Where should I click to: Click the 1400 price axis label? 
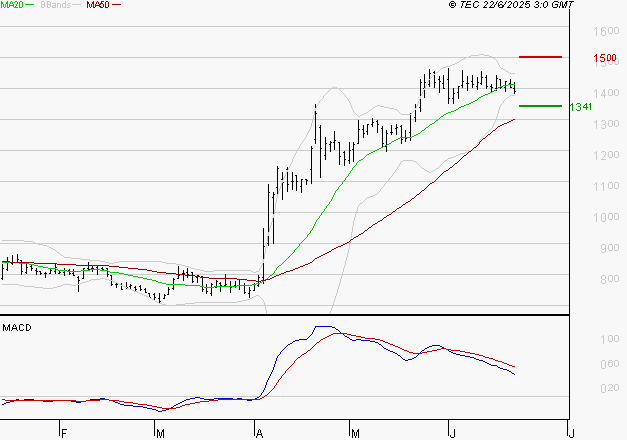[x=606, y=93]
